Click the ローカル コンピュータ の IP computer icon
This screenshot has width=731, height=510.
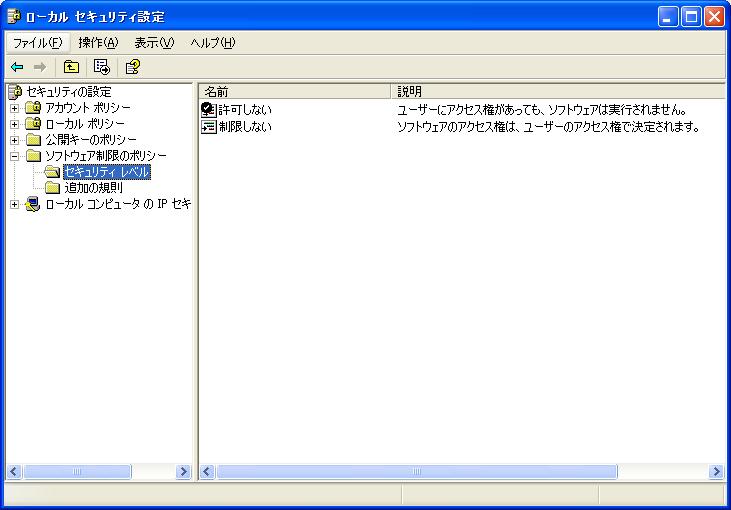[x=33, y=204]
